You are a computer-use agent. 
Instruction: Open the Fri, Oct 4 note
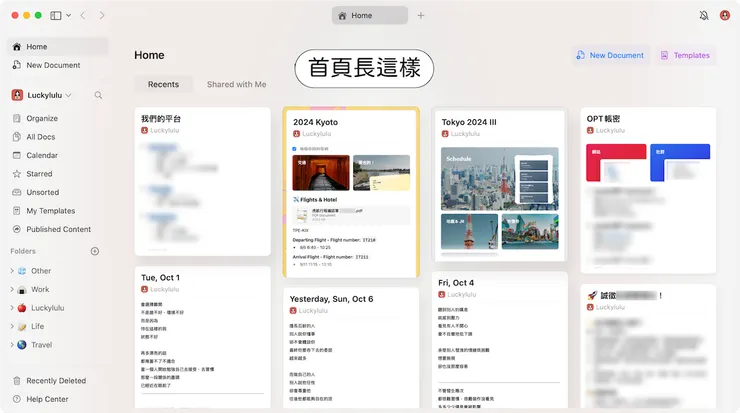(499, 340)
